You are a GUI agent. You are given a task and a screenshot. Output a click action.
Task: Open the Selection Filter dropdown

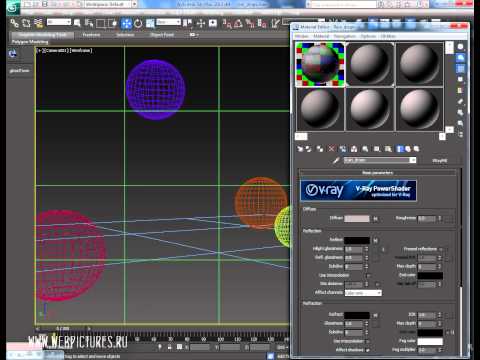pos(59,22)
